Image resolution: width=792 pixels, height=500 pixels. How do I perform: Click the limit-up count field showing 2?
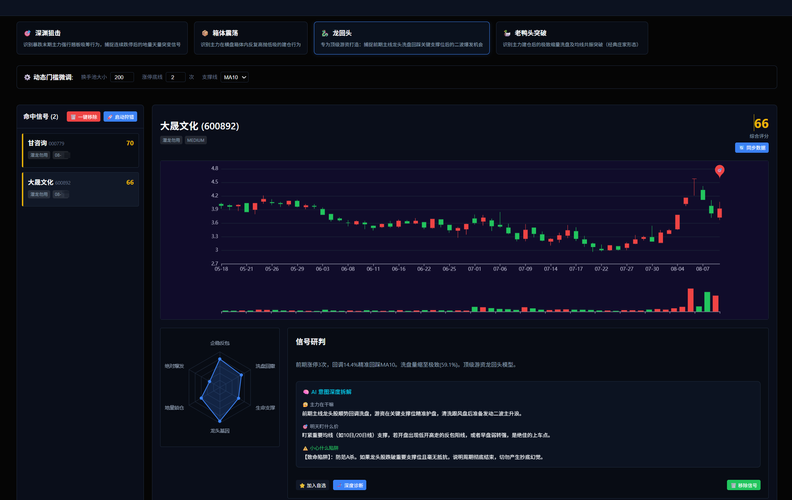176,77
